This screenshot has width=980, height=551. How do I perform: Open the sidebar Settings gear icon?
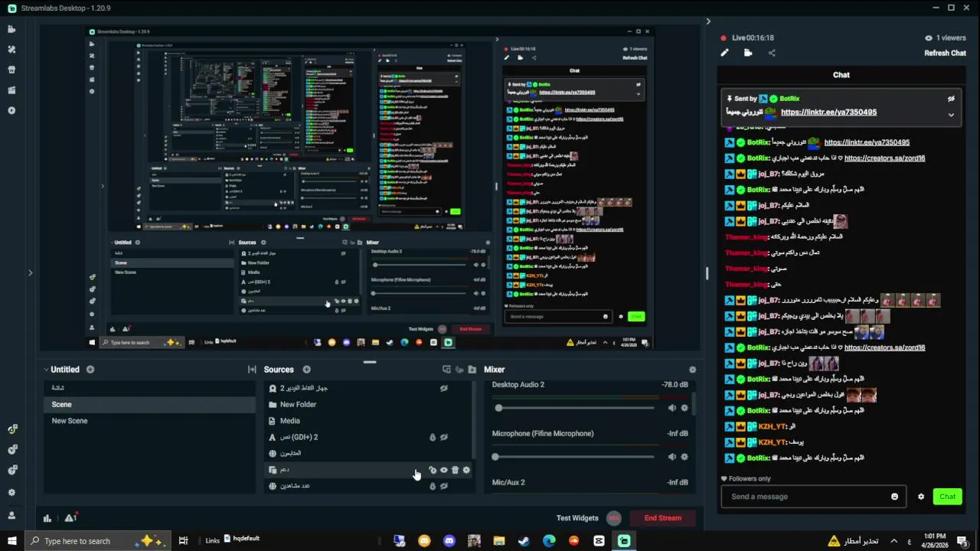pos(11,493)
